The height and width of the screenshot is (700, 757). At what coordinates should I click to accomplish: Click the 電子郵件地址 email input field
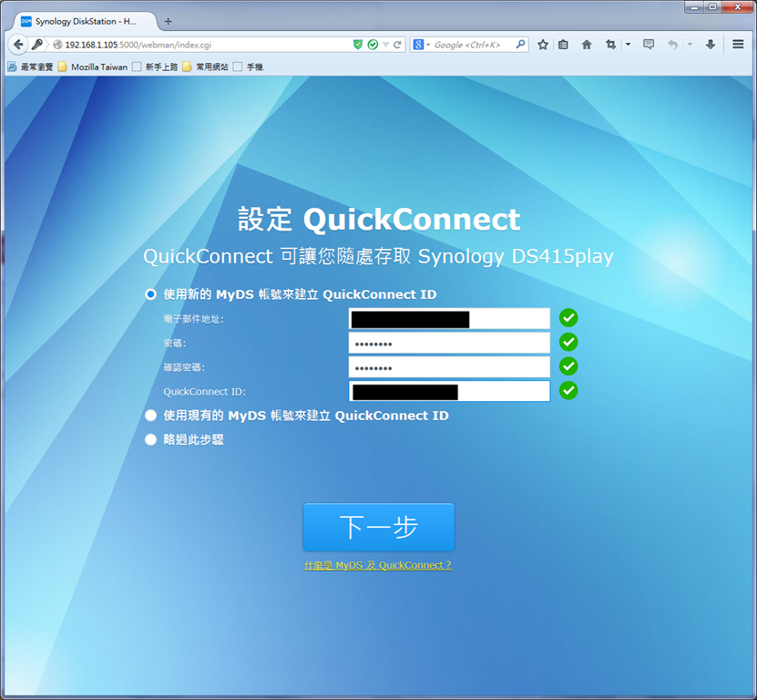click(449, 319)
